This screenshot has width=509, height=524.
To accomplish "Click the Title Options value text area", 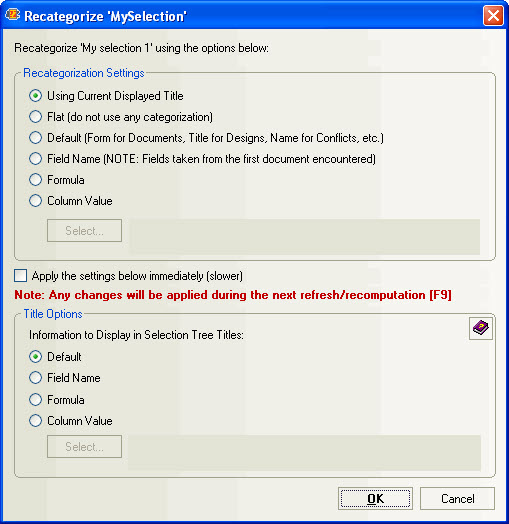I will [x=304, y=453].
